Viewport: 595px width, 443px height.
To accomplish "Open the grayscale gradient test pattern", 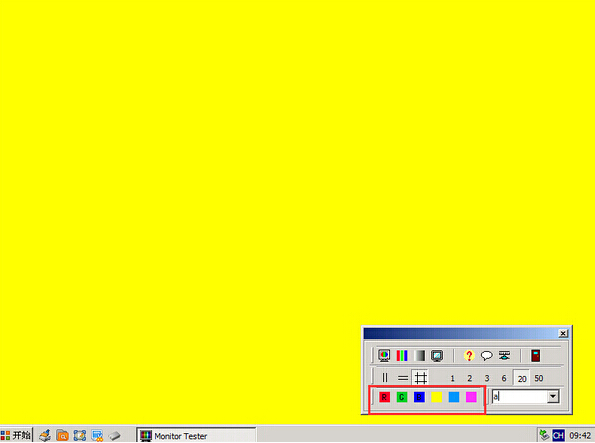I will click(x=419, y=356).
